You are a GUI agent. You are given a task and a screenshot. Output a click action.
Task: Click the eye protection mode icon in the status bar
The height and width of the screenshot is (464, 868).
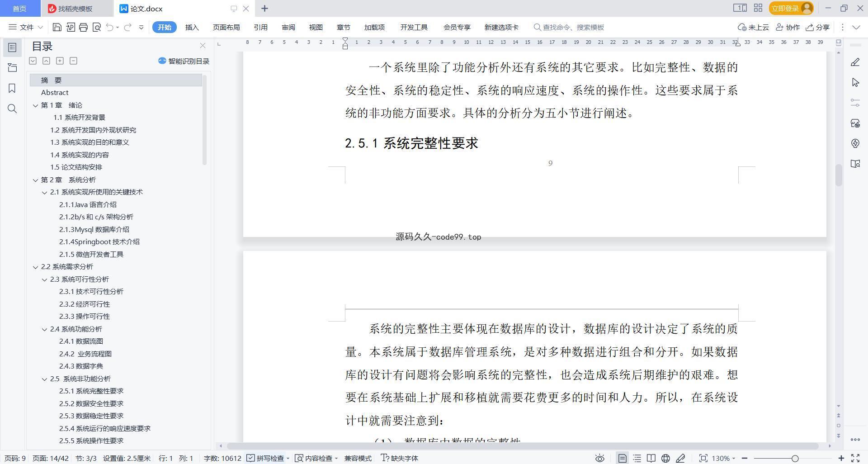[x=599, y=458]
